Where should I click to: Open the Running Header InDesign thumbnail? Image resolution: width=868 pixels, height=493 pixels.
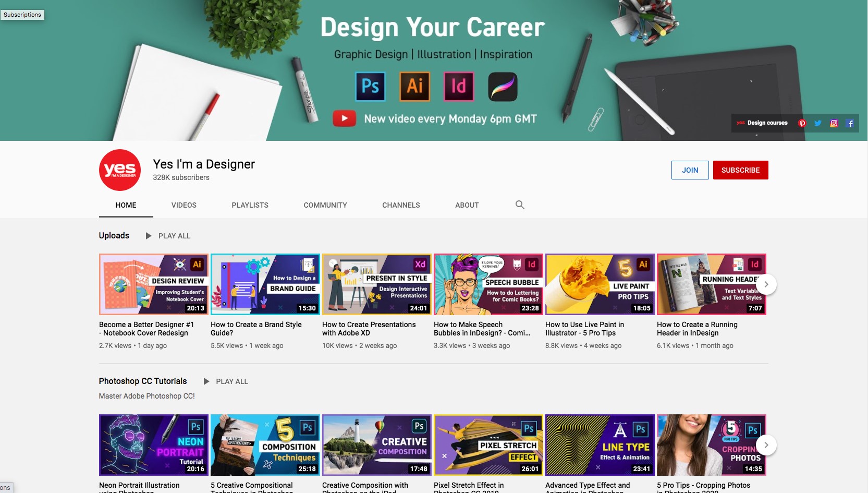tap(712, 284)
